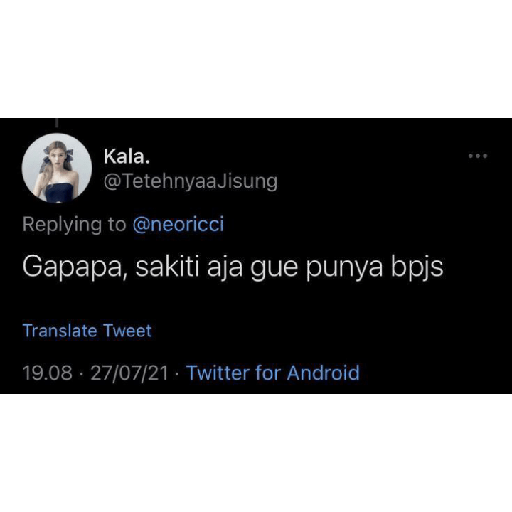Visit the @neoricci mention link
Screen dimensions: 512x512
click(x=178, y=224)
